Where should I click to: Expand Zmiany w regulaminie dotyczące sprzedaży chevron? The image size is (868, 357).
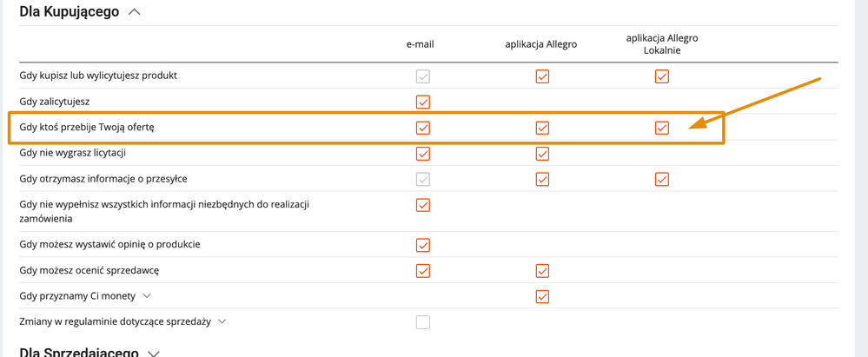point(222,321)
